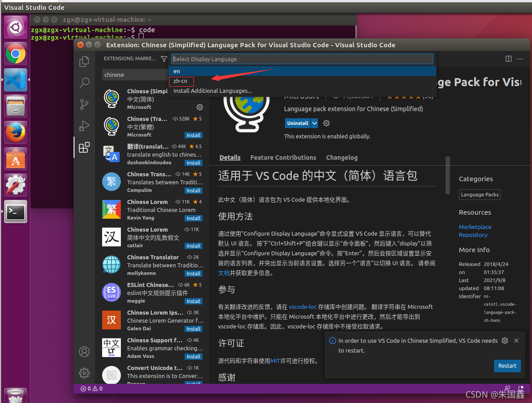Open Ubuntu dash search icon

pos(16,27)
